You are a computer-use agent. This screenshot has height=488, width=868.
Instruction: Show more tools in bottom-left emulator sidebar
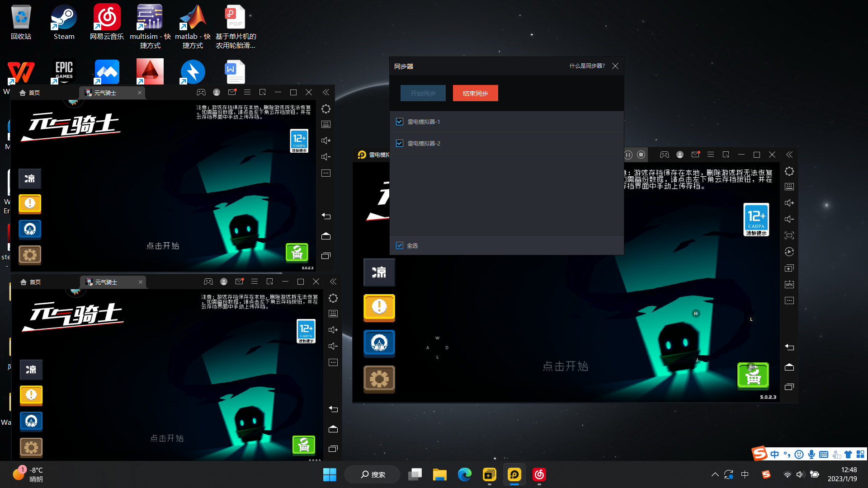coord(333,362)
